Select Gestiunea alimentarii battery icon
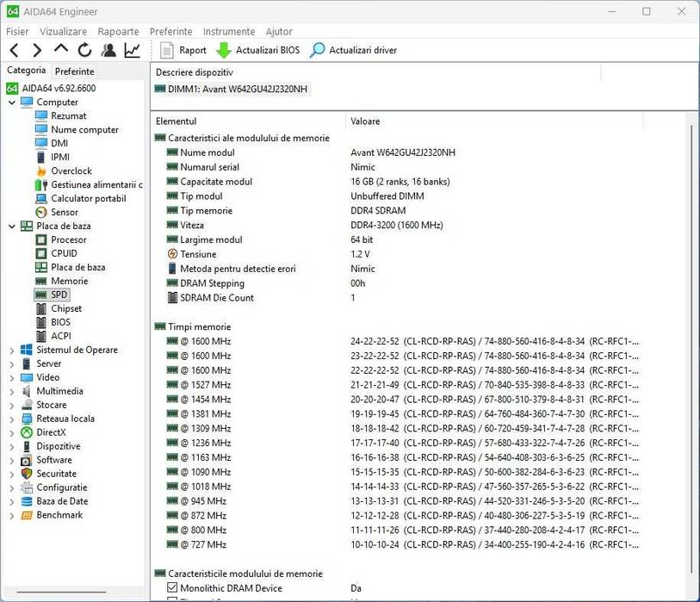 point(41,185)
